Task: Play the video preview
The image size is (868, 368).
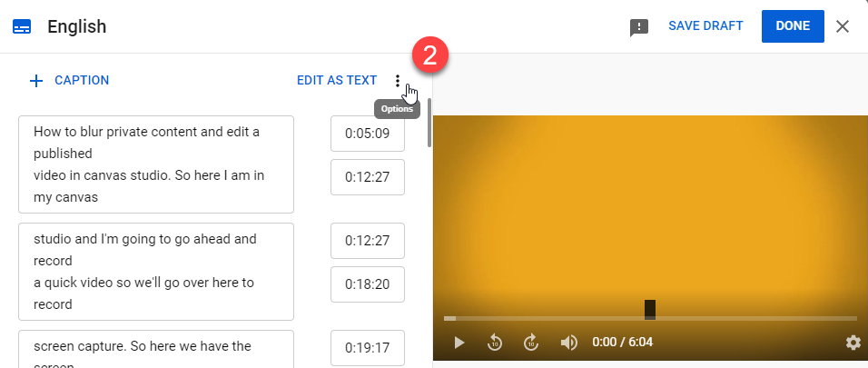Action: (459, 342)
